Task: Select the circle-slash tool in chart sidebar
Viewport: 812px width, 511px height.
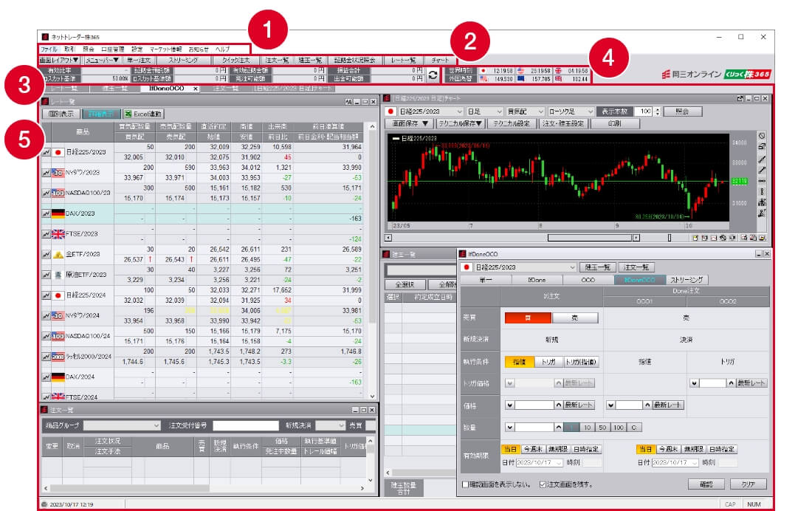Action: point(762,136)
